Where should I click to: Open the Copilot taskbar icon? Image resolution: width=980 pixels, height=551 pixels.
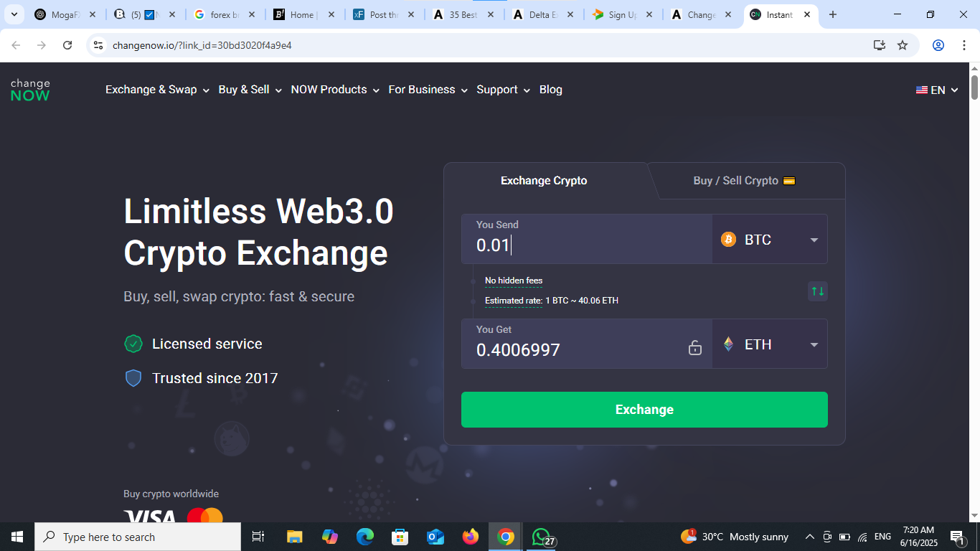coord(330,537)
